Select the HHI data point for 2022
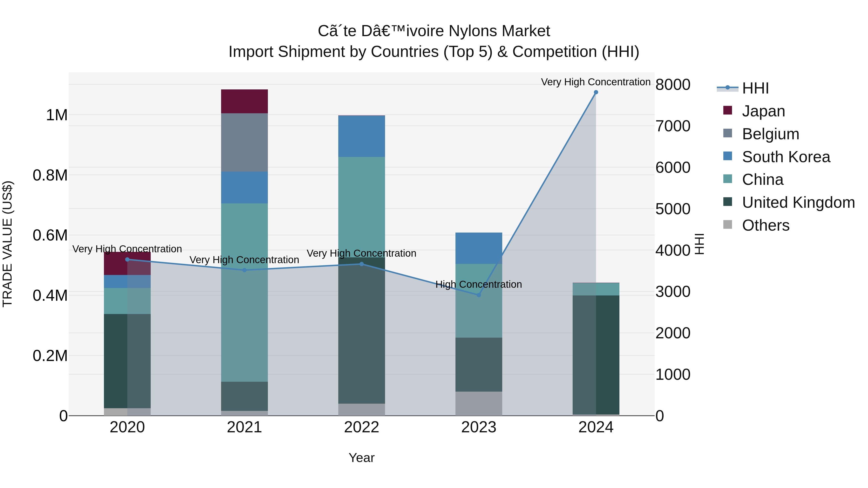 tap(362, 264)
